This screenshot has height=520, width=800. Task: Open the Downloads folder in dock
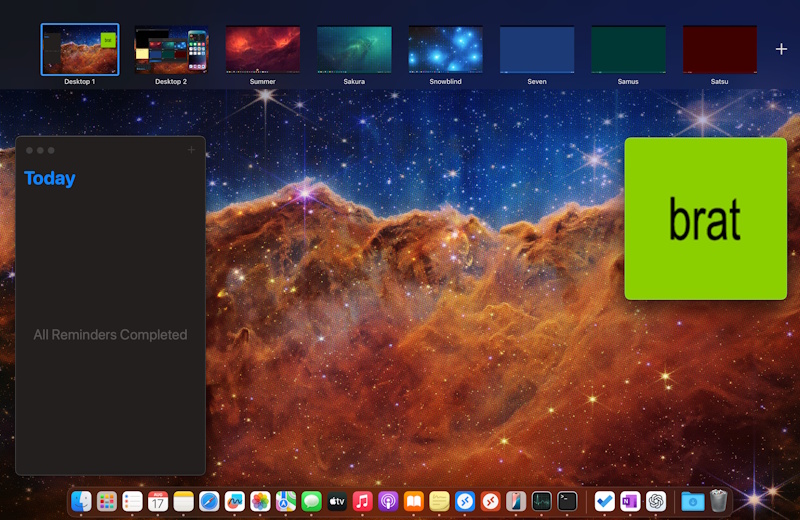tap(693, 502)
